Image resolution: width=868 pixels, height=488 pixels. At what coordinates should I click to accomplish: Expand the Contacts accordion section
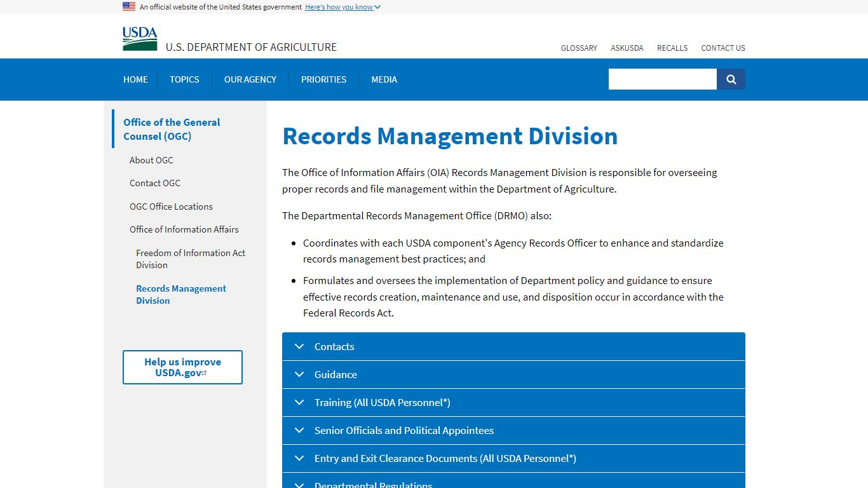(x=513, y=346)
